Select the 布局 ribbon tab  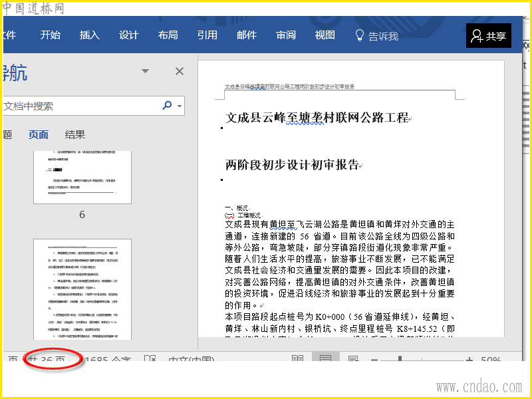click(x=168, y=35)
